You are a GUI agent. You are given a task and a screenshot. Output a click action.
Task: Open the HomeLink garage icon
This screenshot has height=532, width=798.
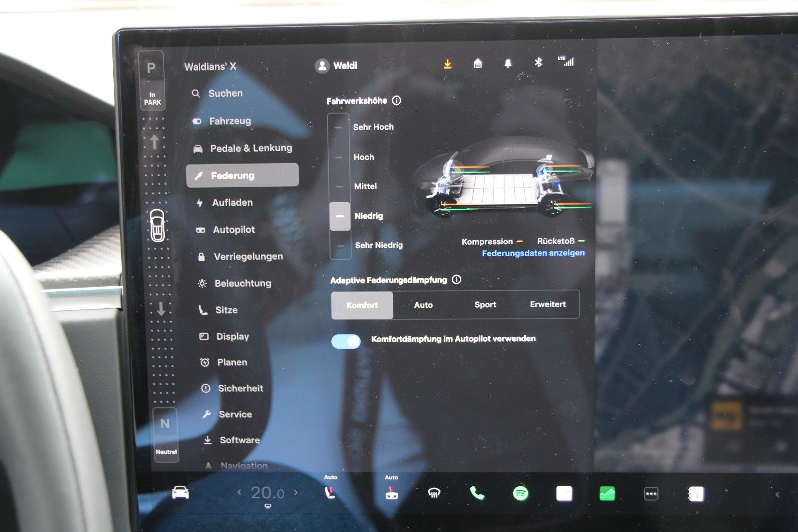click(477, 63)
